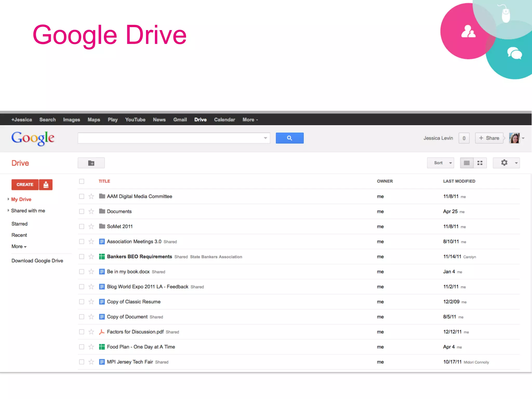Star MPI Jersey Tech Fair

pos(91,362)
